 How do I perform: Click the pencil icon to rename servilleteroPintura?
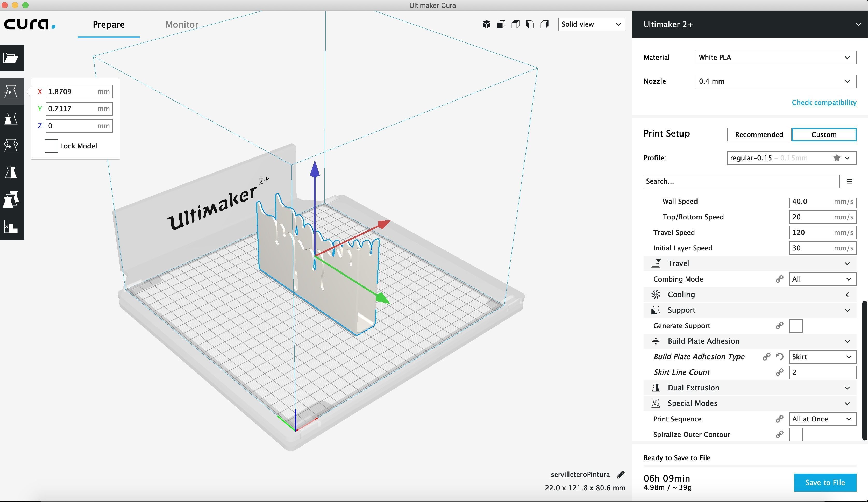[620, 475]
